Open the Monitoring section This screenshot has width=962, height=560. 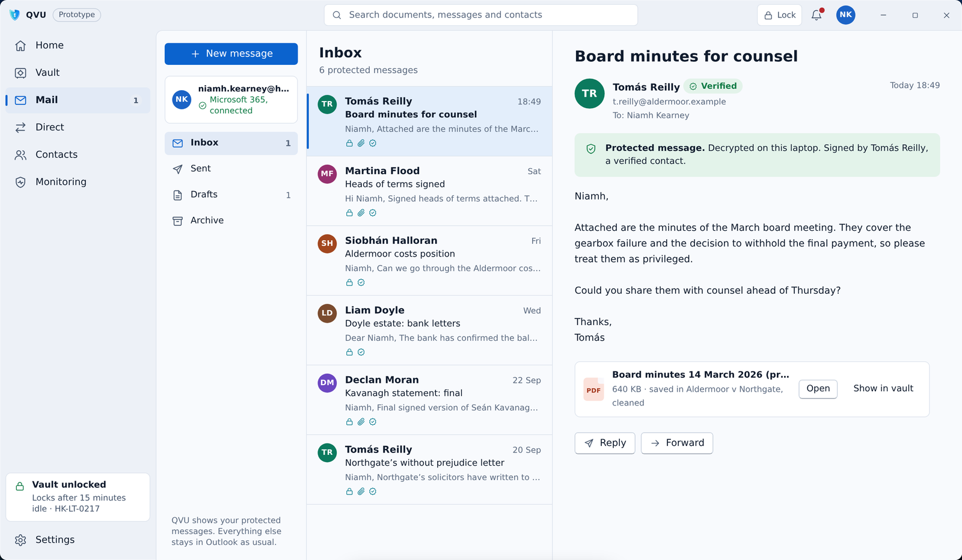point(78,182)
